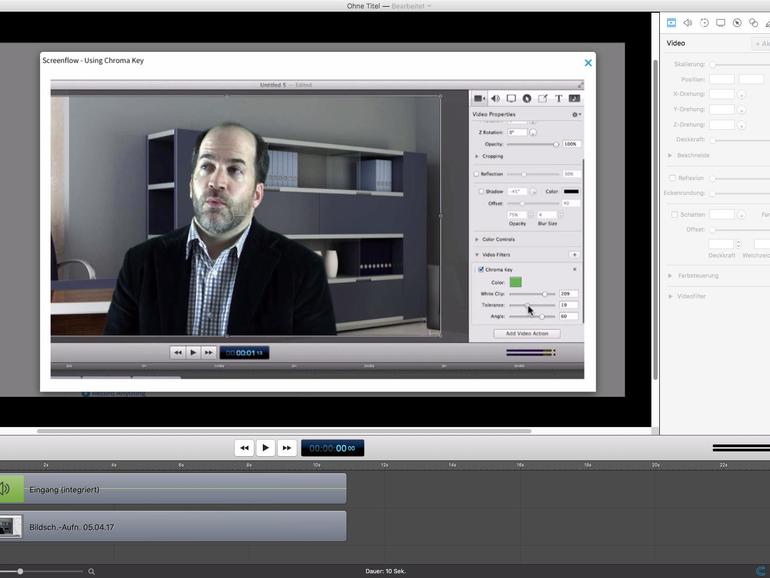Open the Callout tab in the right inspector

pos(737,23)
